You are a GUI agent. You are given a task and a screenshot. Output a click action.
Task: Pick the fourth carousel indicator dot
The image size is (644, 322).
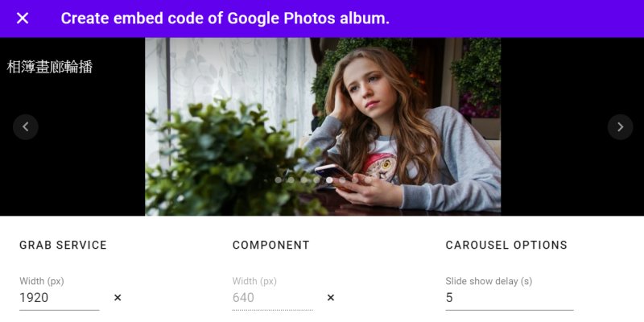pyautogui.click(x=316, y=180)
